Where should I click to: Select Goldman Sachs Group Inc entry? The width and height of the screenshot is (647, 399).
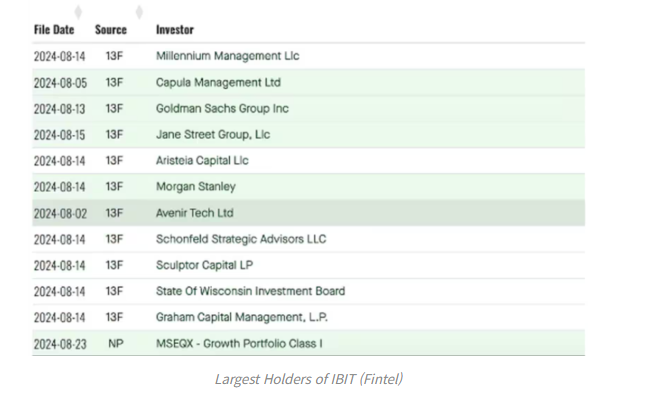(x=222, y=109)
